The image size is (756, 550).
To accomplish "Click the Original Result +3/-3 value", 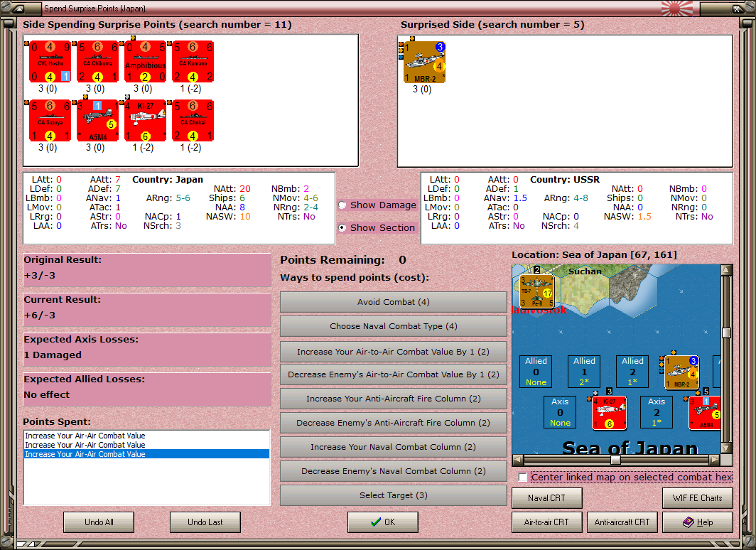I will coord(40,276).
